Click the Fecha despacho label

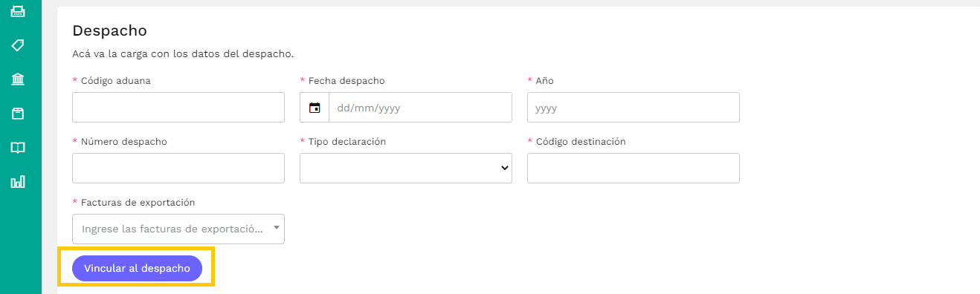(346, 80)
